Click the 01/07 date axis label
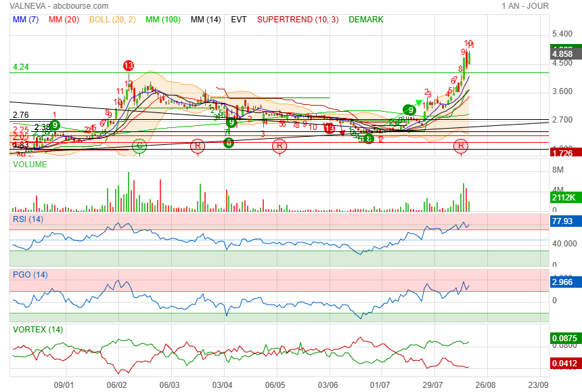Viewport: 582px width, 392px height. (x=380, y=385)
